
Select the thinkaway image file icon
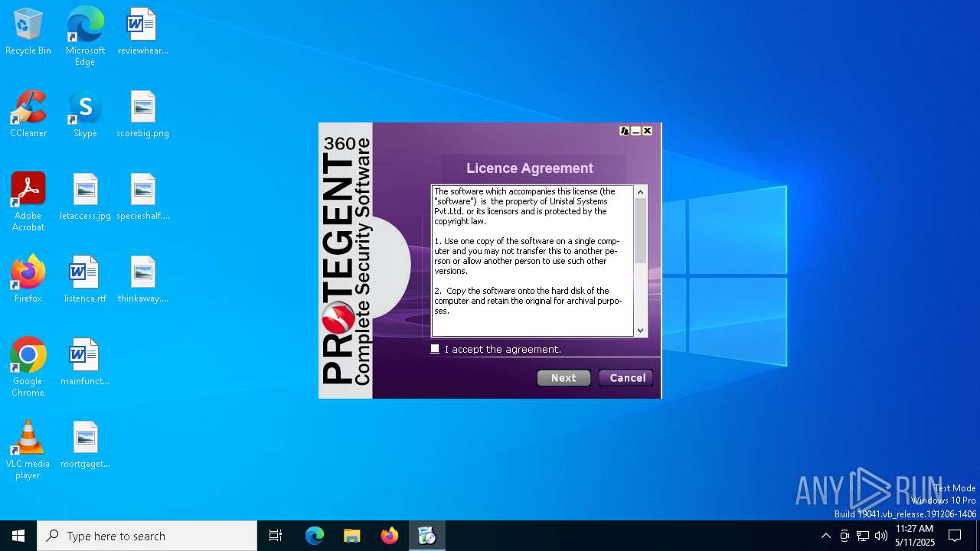click(x=142, y=280)
